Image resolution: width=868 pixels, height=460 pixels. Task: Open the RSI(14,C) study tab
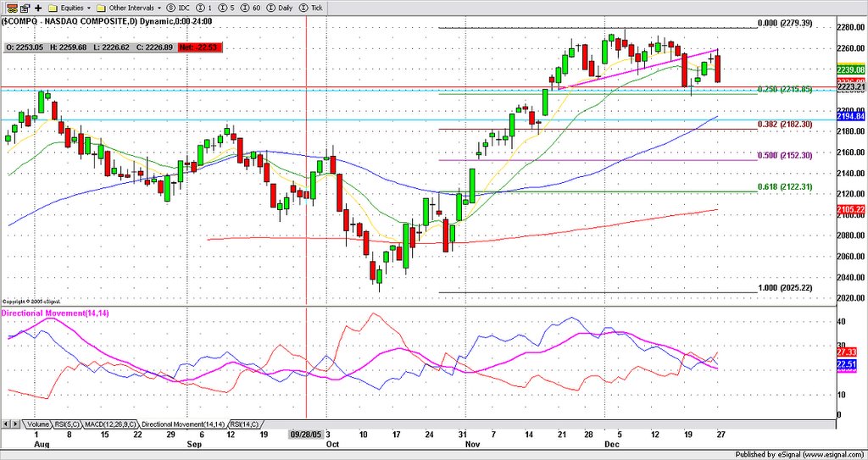point(244,424)
